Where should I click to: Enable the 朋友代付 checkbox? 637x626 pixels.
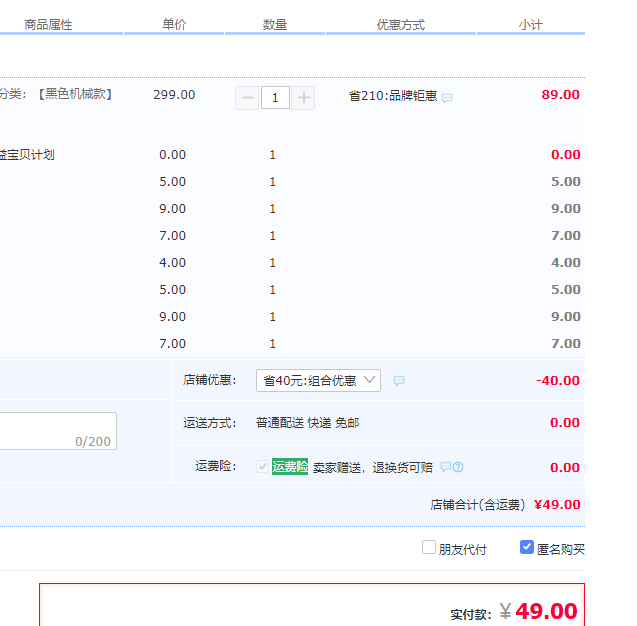(429, 547)
